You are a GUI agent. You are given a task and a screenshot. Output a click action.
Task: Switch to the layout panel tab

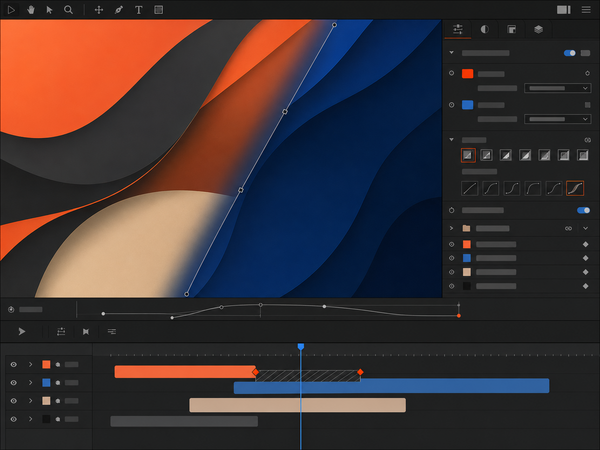pos(511,29)
